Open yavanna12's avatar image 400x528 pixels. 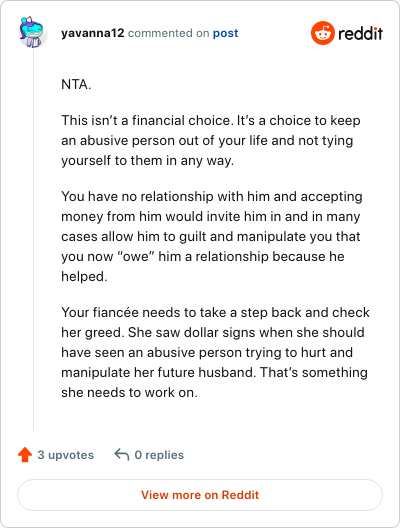pyautogui.click(x=32, y=32)
